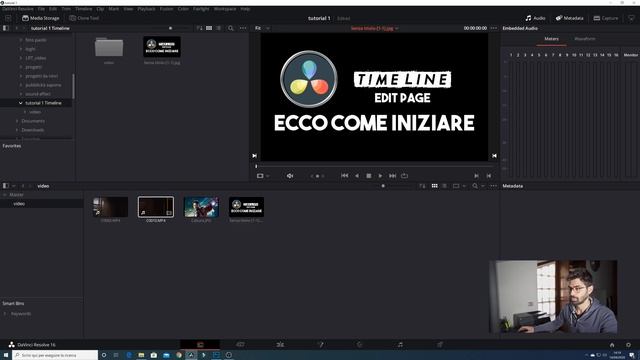Switch media pool to list view
640x360 pixels.
click(444, 186)
